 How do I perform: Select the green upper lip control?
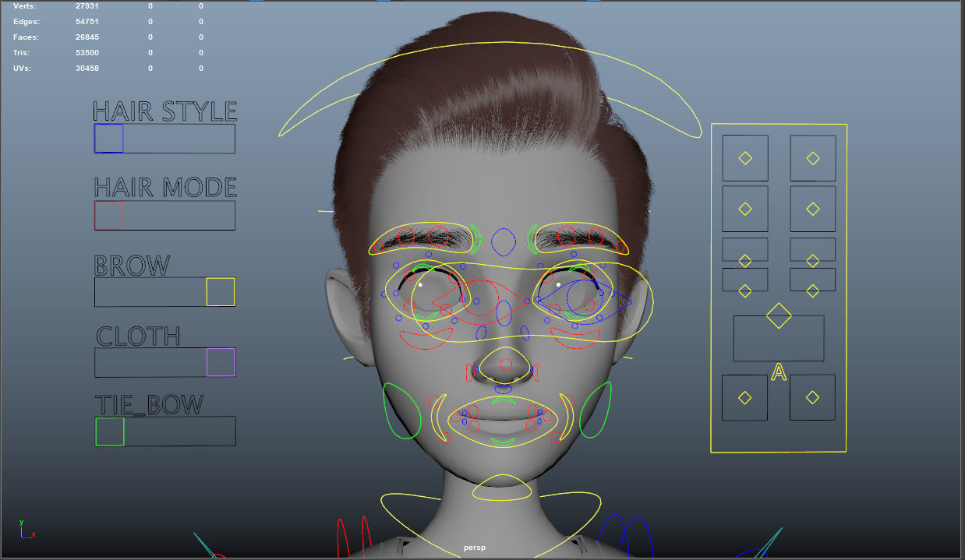504,400
